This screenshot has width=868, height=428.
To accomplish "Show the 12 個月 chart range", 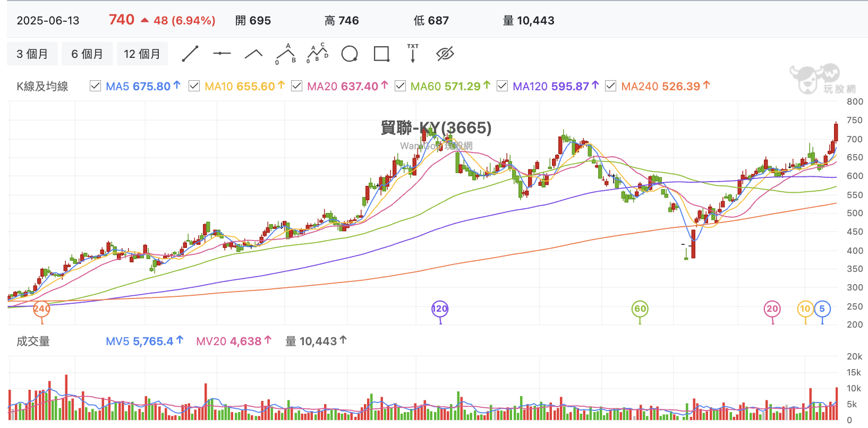I will click(x=142, y=54).
